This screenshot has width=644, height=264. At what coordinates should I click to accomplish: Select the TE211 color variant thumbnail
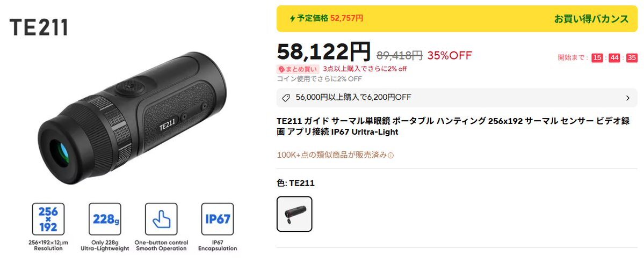click(294, 214)
